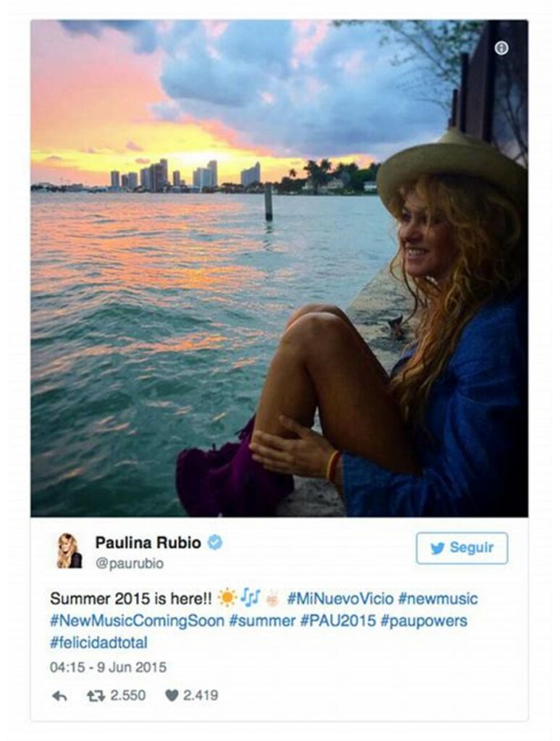Open the #PAU2015 hashtag
The height and width of the screenshot is (741, 560).
click(x=338, y=620)
